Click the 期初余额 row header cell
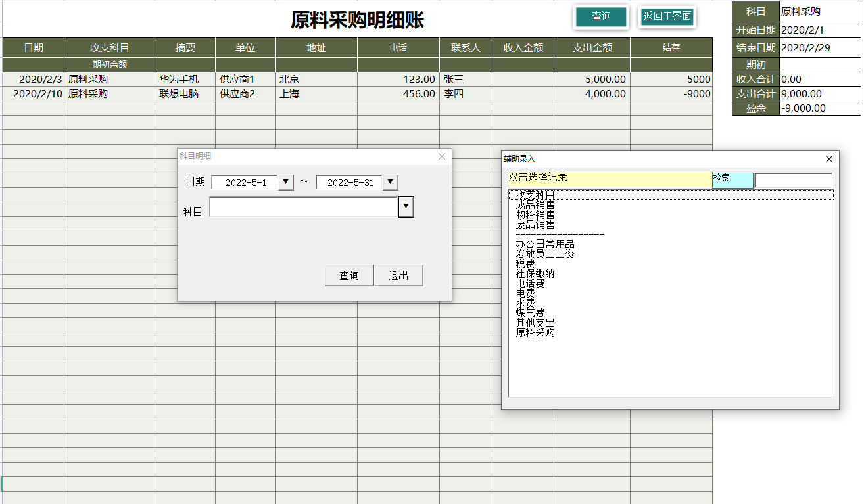The height and width of the screenshot is (504, 864). (108, 64)
